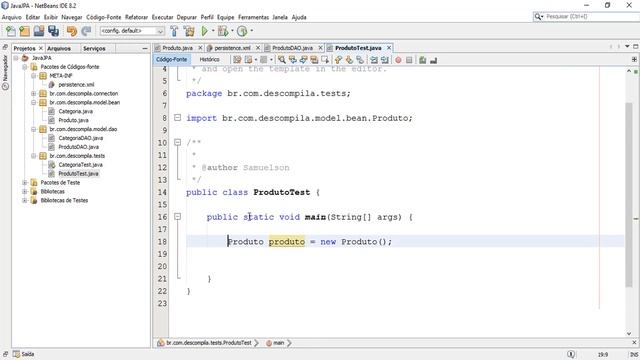The image size is (640, 360).
Task: Click the Build Project hammer icon
Action: click(174, 31)
